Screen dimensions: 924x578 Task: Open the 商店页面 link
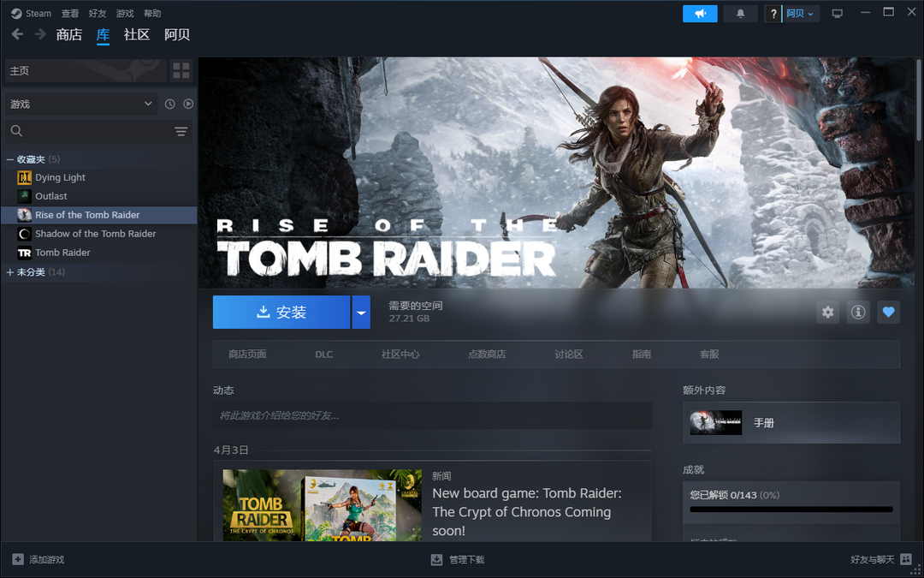247,355
